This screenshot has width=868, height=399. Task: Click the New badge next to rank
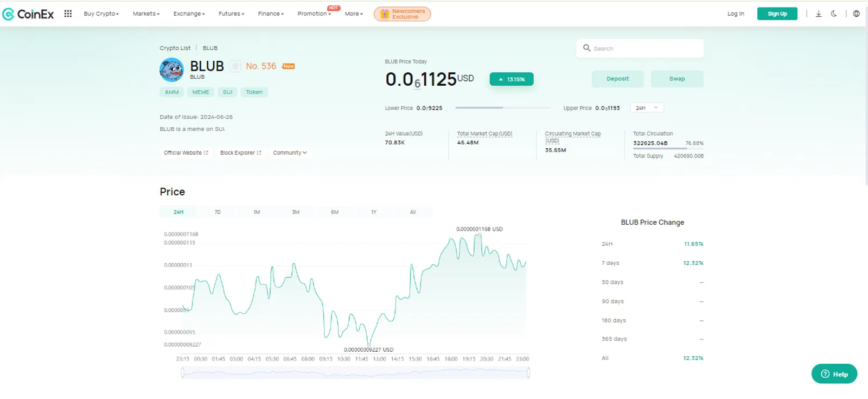pyautogui.click(x=289, y=66)
